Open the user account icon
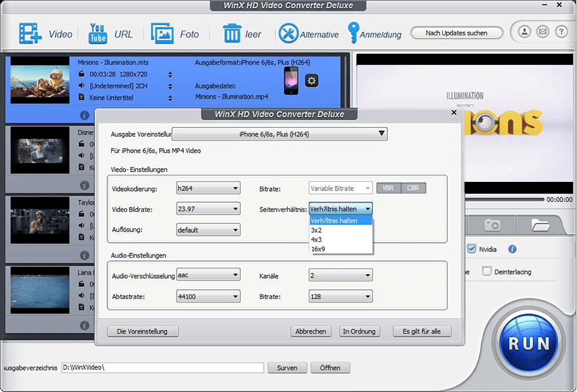The height and width of the screenshot is (392, 577). 525,32
